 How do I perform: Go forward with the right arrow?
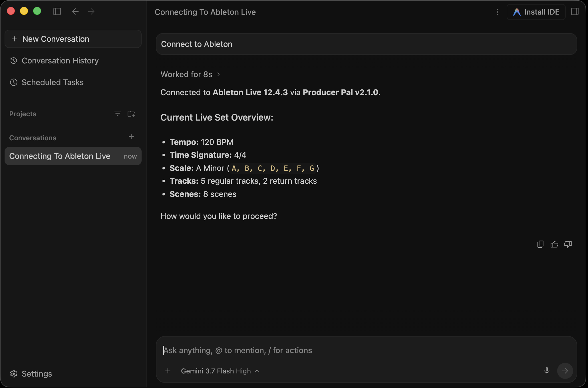pyautogui.click(x=91, y=11)
